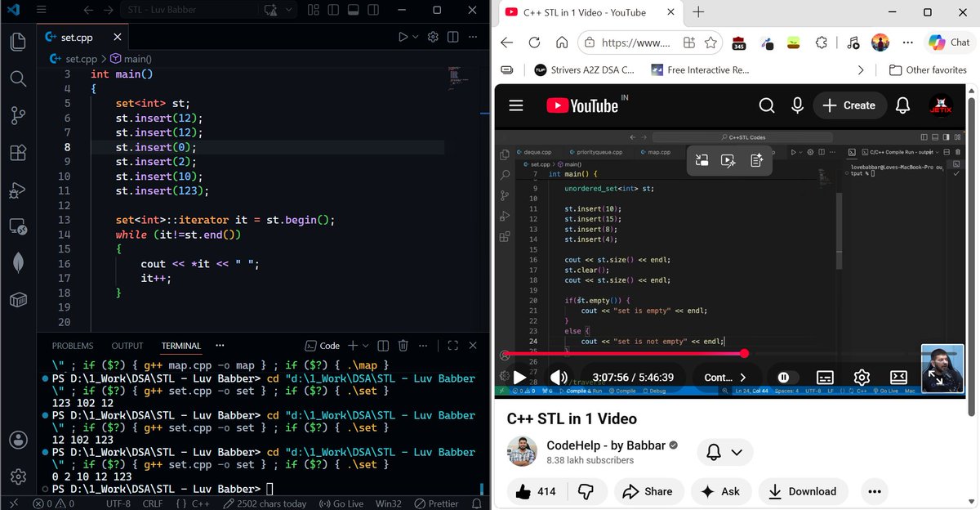Toggle theater mode on the video player

[898, 377]
